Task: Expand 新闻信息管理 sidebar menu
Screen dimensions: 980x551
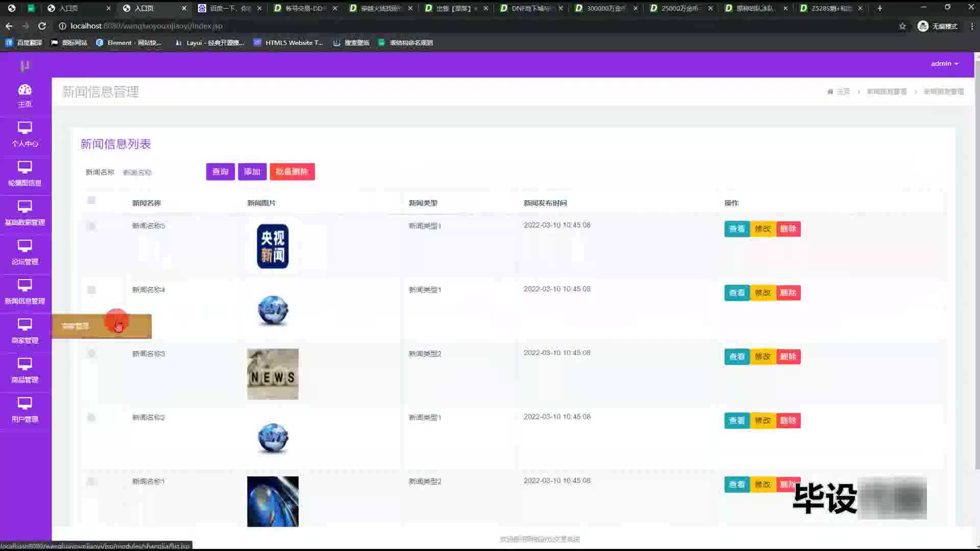Action: tap(24, 292)
